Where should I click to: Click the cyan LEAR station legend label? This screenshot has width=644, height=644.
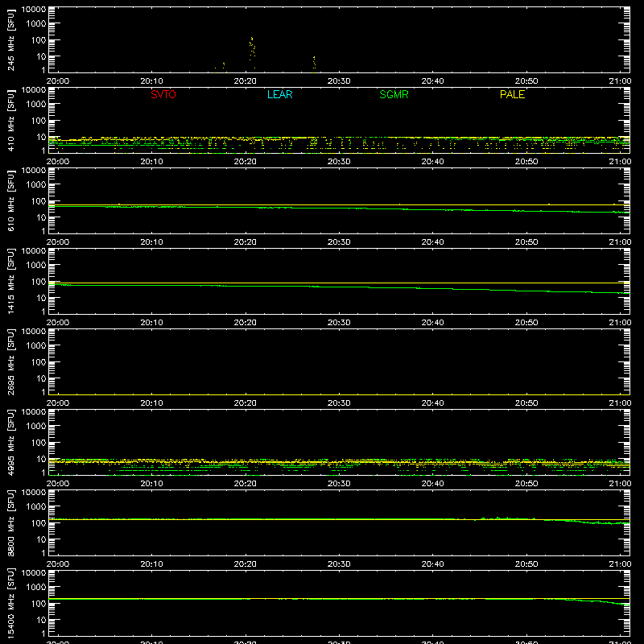pyautogui.click(x=279, y=94)
